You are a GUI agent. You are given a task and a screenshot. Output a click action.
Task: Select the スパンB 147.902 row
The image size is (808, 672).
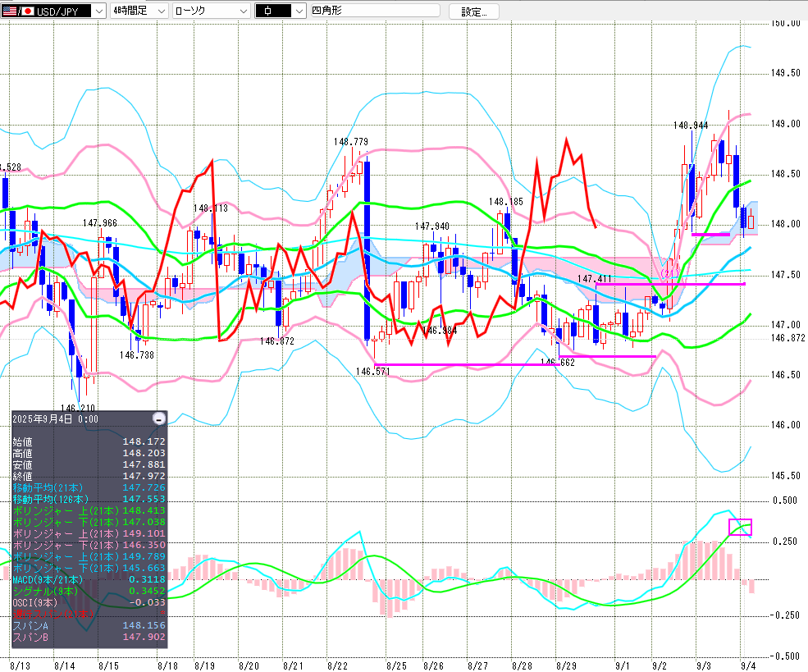click(89, 637)
